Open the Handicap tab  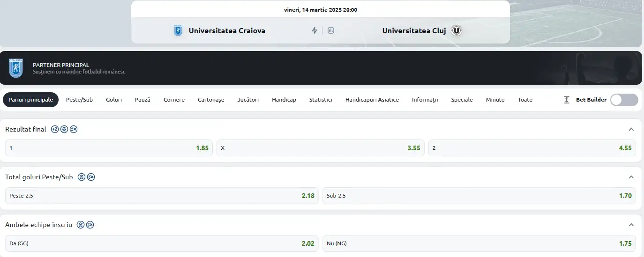point(284,100)
